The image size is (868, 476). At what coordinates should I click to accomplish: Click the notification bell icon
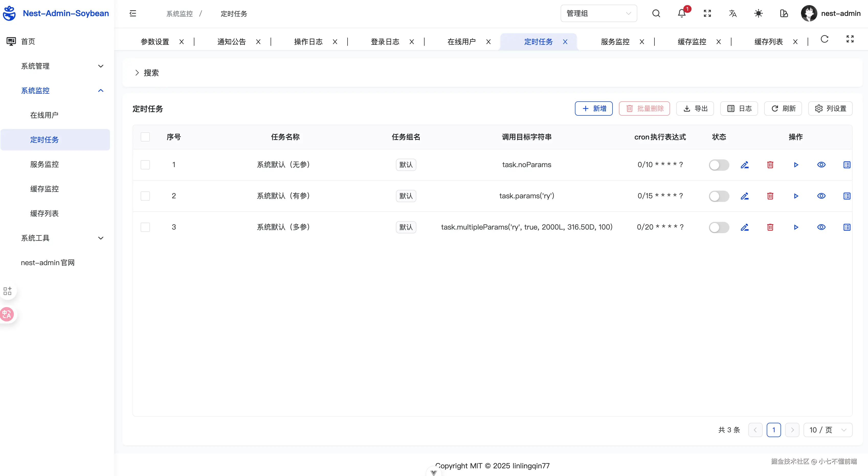(681, 14)
